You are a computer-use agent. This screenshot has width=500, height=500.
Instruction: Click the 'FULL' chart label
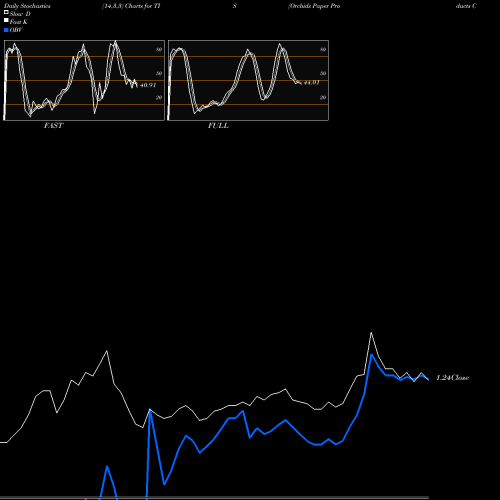[x=218, y=126]
